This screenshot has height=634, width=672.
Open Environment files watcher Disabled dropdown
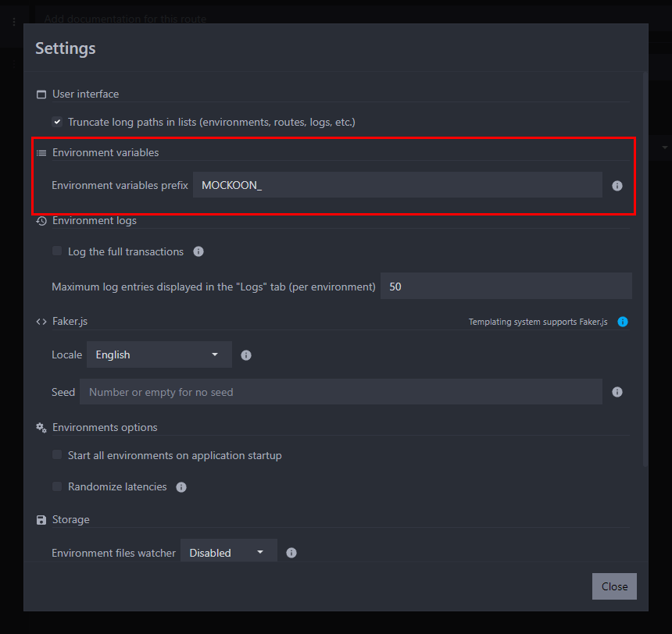(228, 552)
